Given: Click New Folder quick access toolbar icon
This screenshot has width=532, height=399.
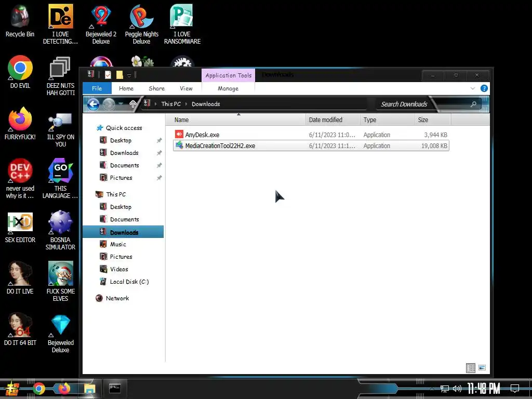Looking at the screenshot, I should pyautogui.click(x=119, y=75).
